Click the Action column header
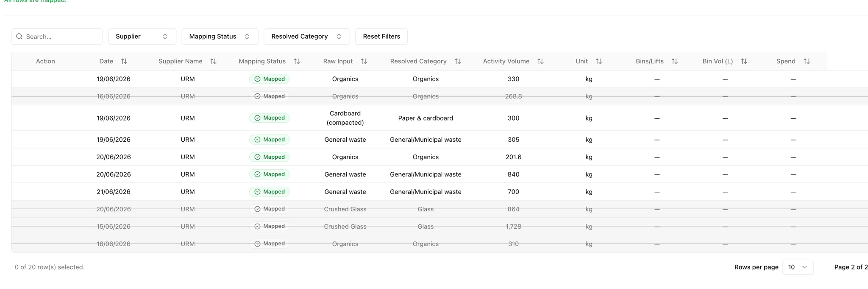Screen dimensions: 868x289 point(45,61)
